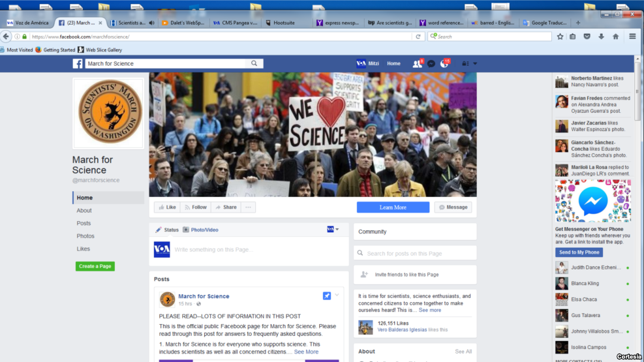This screenshot has height=362, width=644.
Task: Share the March for Science page
Action: click(x=226, y=207)
